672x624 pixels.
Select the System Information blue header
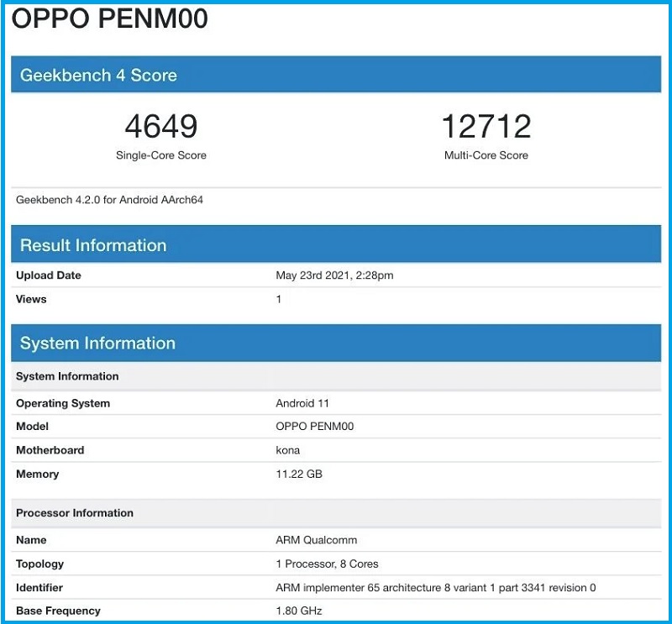(x=95, y=343)
